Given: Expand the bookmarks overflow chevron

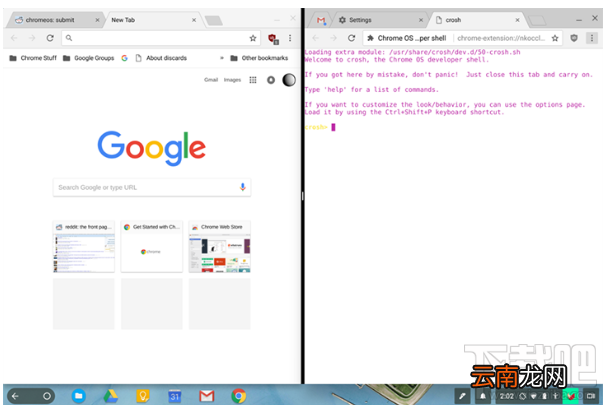Looking at the screenshot, I should pyautogui.click(x=222, y=58).
